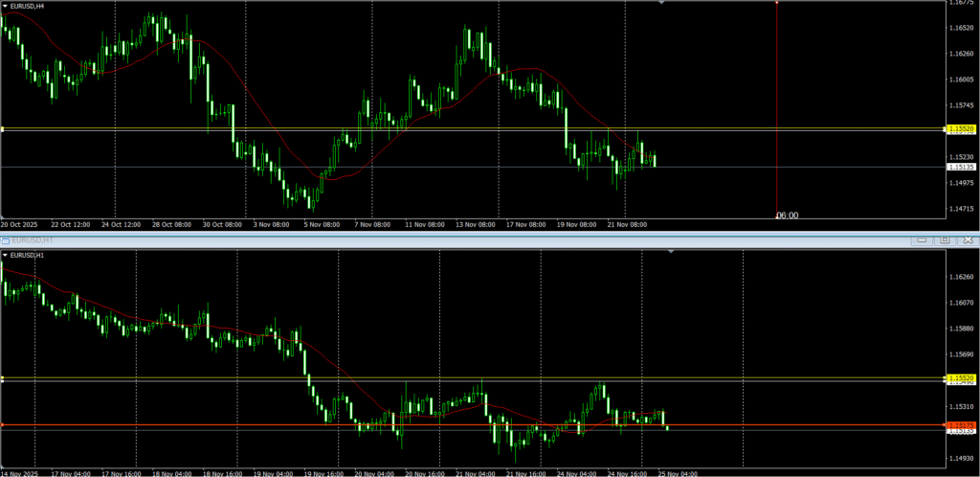Restore the EURUSD,H1 chart window
The height and width of the screenshot is (477, 980).
point(945,239)
